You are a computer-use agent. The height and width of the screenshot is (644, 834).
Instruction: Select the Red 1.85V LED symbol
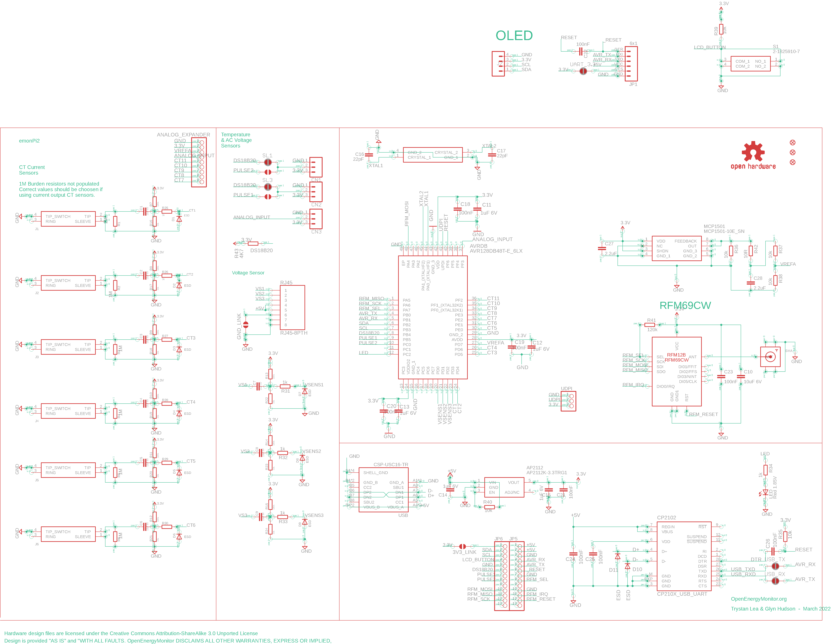[765, 493]
